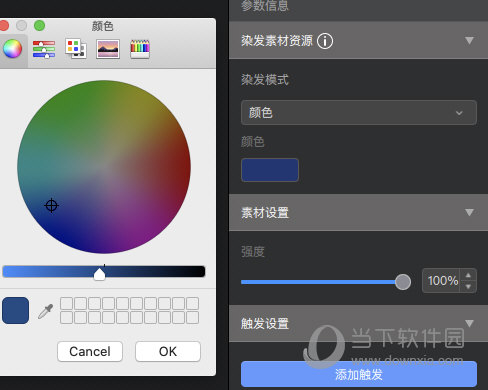Click the brightness slider handle
The width and height of the screenshot is (488, 390).
point(99,274)
